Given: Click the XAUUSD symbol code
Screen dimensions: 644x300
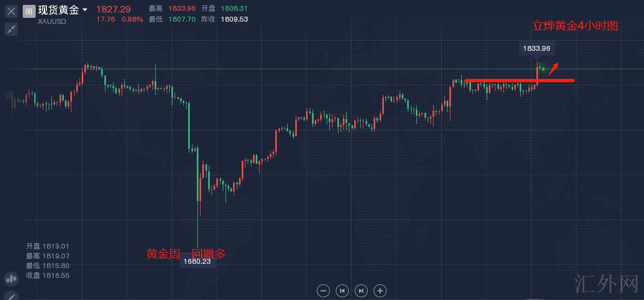Looking at the screenshot, I should [x=53, y=21].
